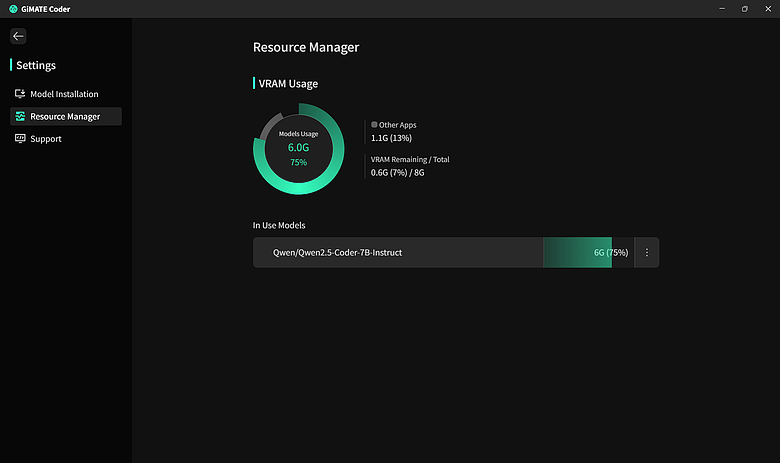Open the three-dot menu for the Qwen model
This screenshot has height=463, width=780.
[x=647, y=253]
